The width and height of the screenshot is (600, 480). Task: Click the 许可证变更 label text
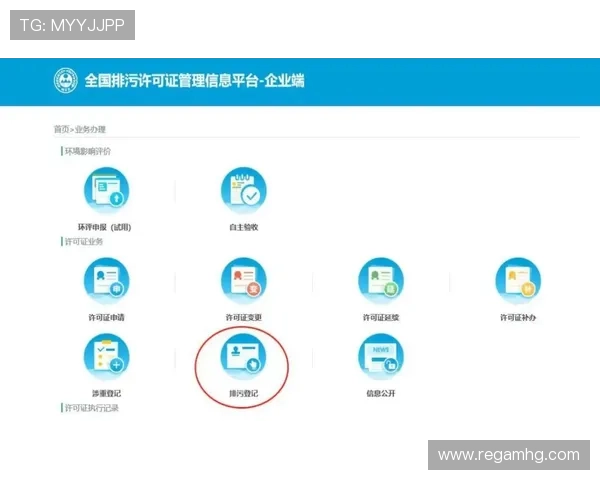(x=244, y=317)
